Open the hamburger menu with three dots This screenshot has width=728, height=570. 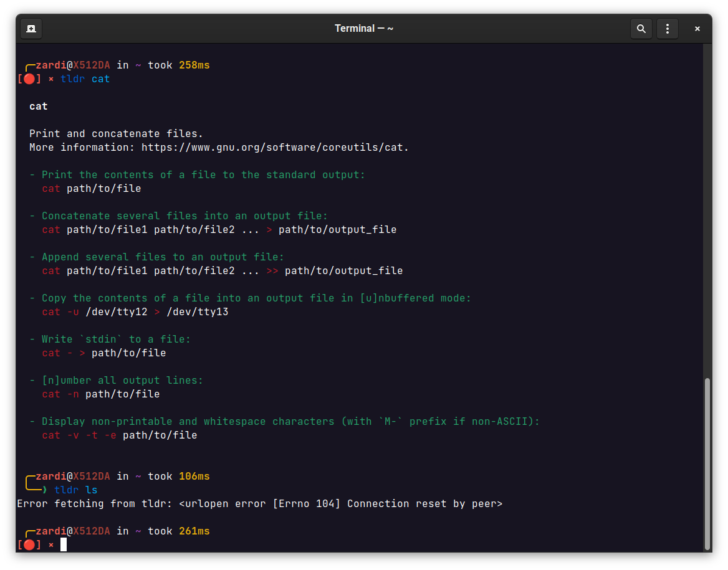[x=668, y=28]
